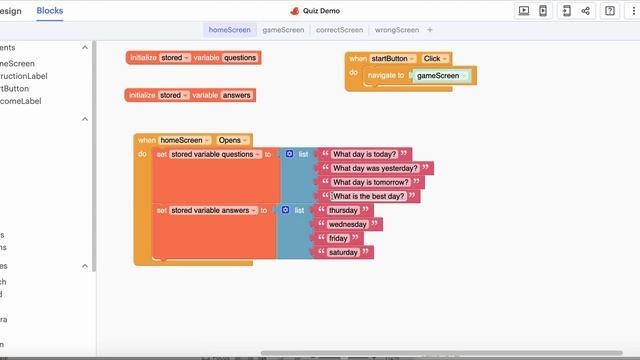Open the gameScreen navigate target dropdown

pos(441,76)
